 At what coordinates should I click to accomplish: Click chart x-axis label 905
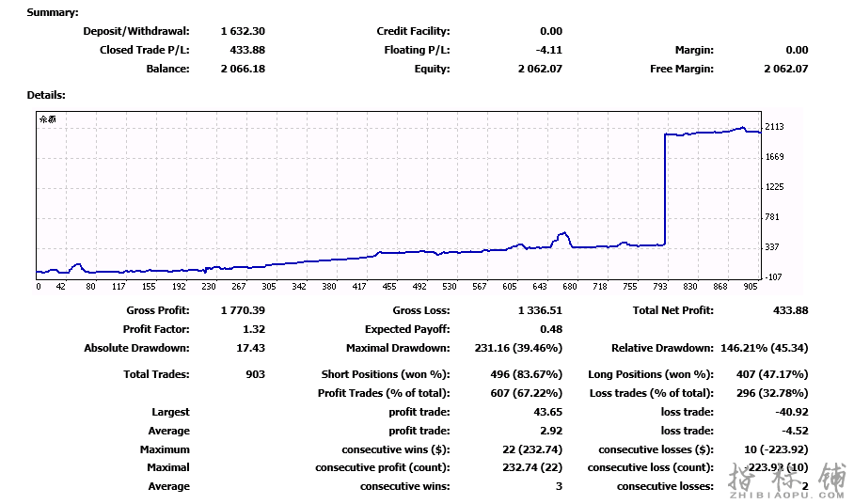[751, 286]
